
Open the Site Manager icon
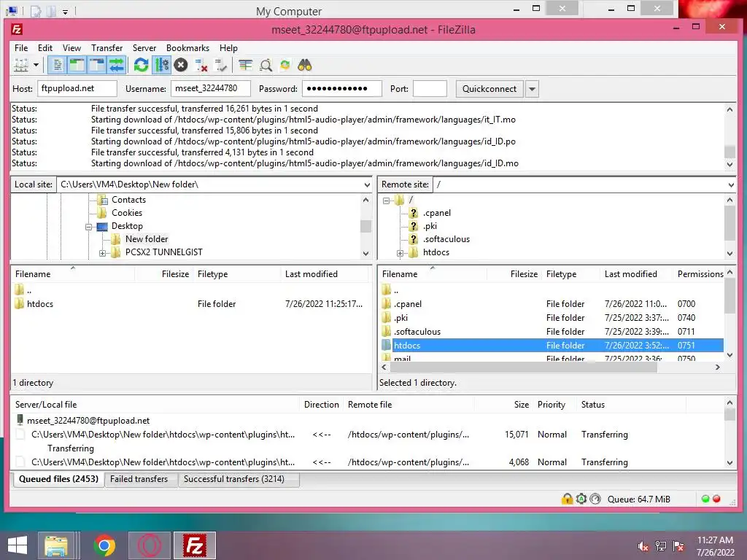click(21, 65)
